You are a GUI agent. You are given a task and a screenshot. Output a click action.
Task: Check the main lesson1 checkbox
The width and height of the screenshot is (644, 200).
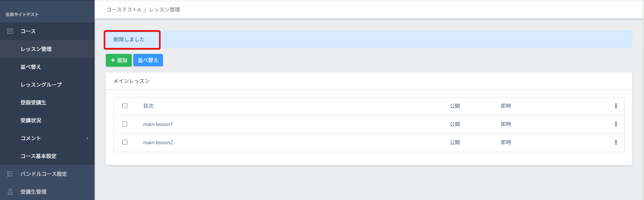click(x=125, y=124)
